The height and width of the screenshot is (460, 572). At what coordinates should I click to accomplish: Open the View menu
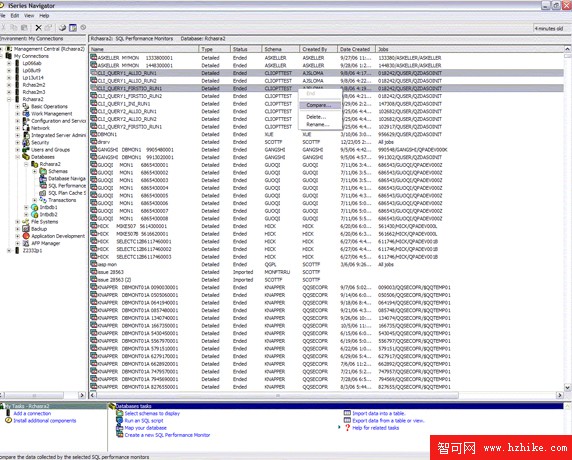coord(29,16)
